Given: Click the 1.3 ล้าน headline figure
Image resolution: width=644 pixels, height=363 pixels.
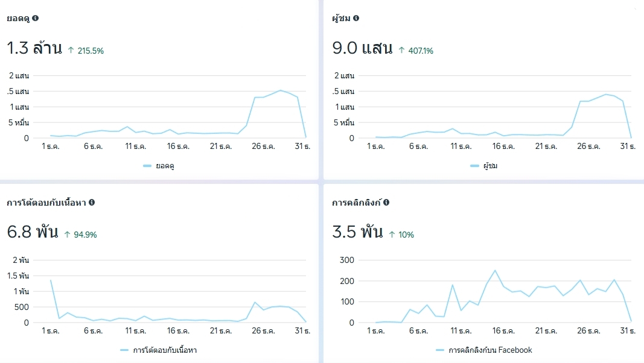Looking at the screenshot, I should [x=34, y=48].
